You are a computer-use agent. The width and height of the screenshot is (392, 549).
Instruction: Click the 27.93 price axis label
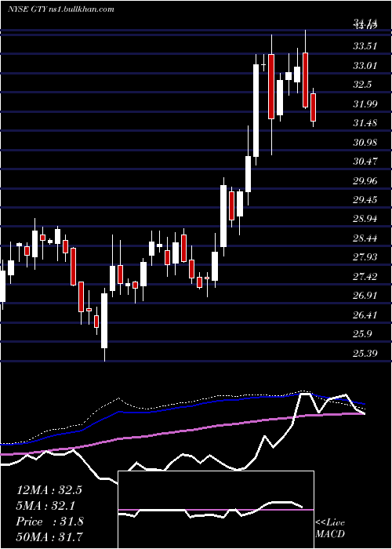click(x=365, y=258)
